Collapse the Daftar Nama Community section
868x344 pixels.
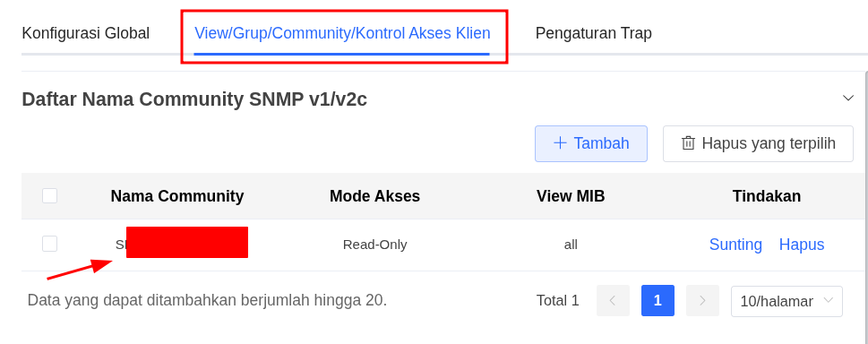848,98
